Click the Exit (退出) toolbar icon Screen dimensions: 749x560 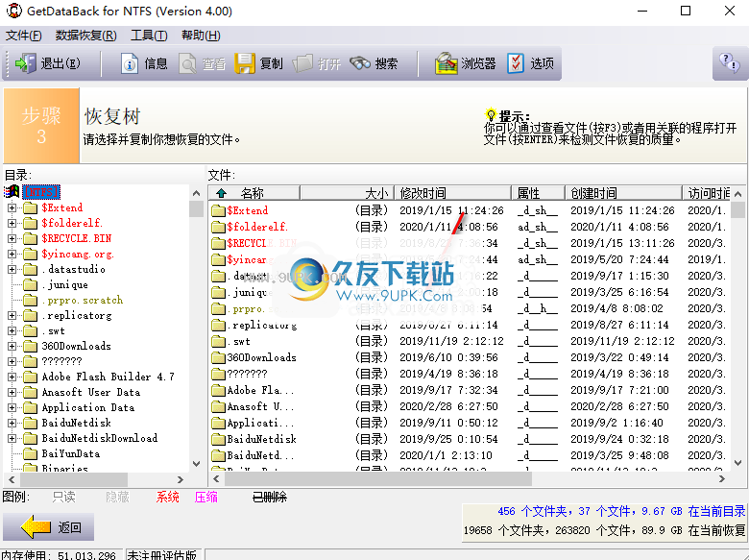click(x=25, y=63)
